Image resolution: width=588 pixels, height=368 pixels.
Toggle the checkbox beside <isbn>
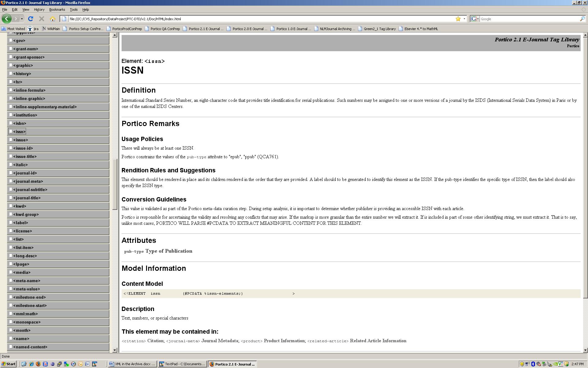[x=11, y=123]
